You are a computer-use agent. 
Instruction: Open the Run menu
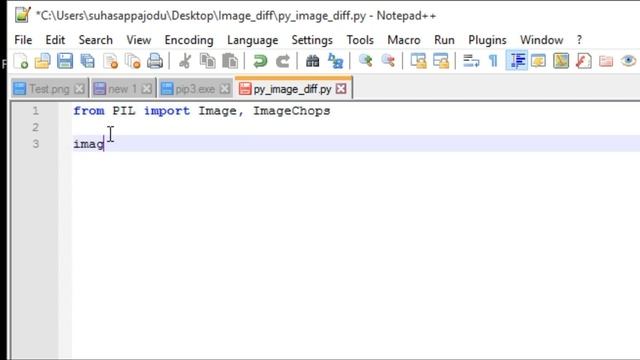click(444, 40)
